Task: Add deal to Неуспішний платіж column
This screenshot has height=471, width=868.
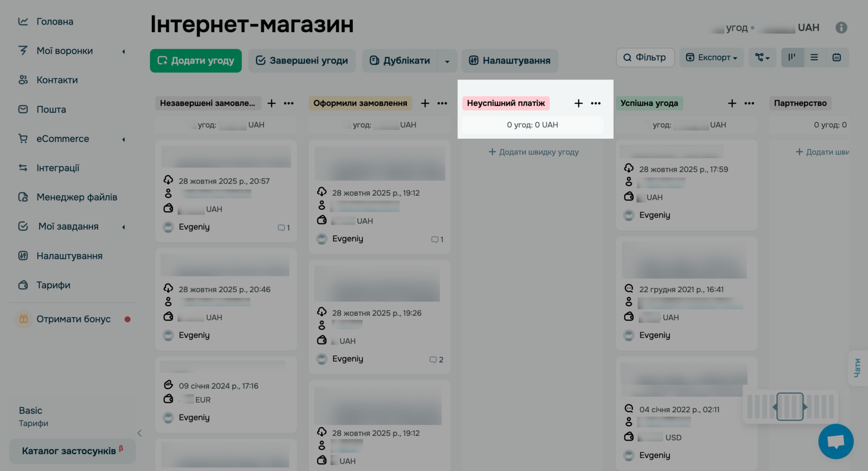Action: tap(578, 103)
